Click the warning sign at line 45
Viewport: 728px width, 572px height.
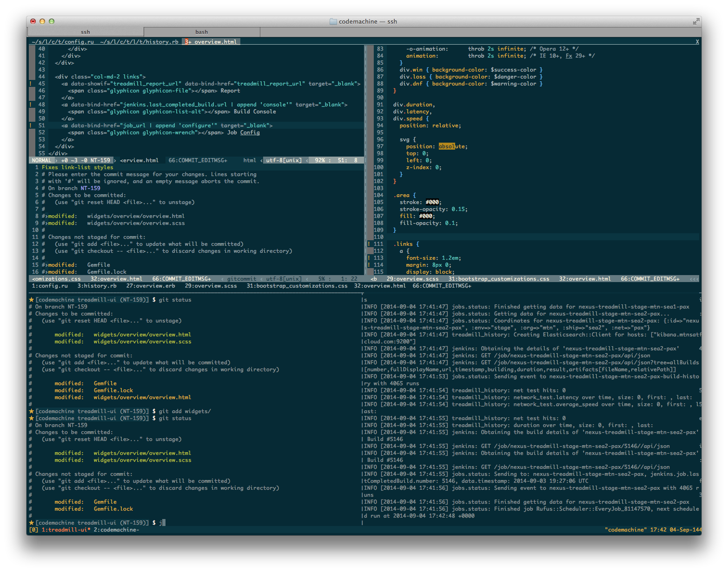coord(31,84)
